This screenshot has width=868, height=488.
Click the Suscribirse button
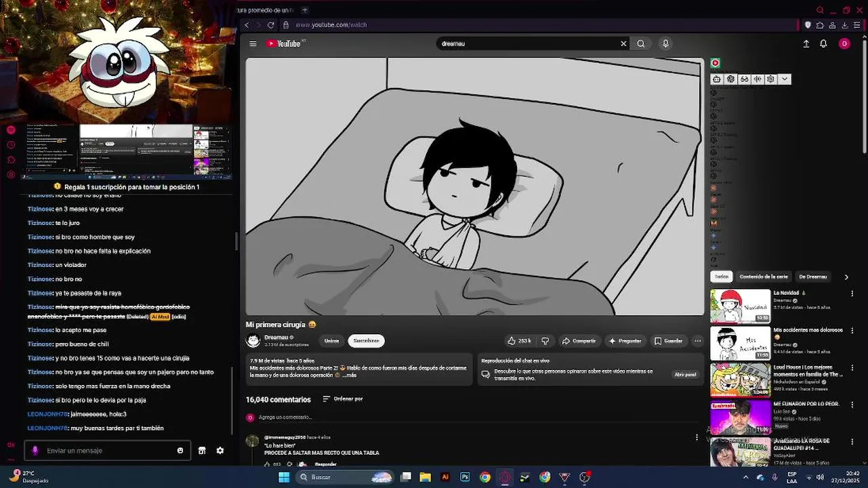tap(366, 341)
